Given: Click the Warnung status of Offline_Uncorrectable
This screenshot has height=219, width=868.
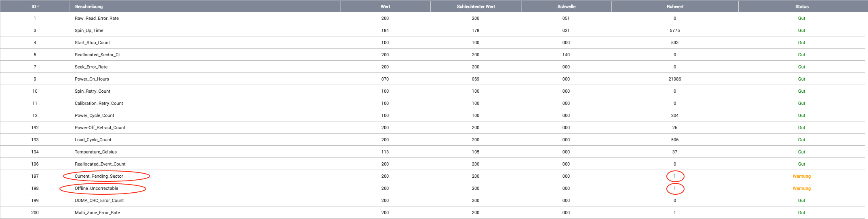Looking at the screenshot, I should point(801,188).
